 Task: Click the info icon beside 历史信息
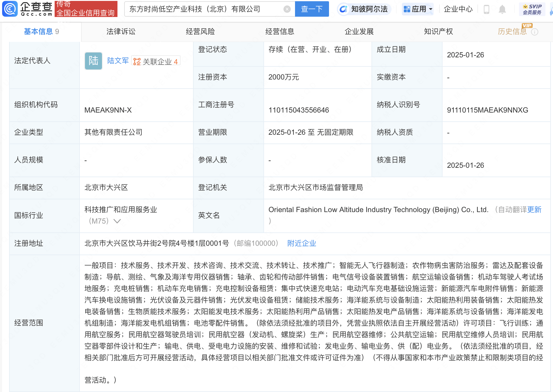(535, 32)
